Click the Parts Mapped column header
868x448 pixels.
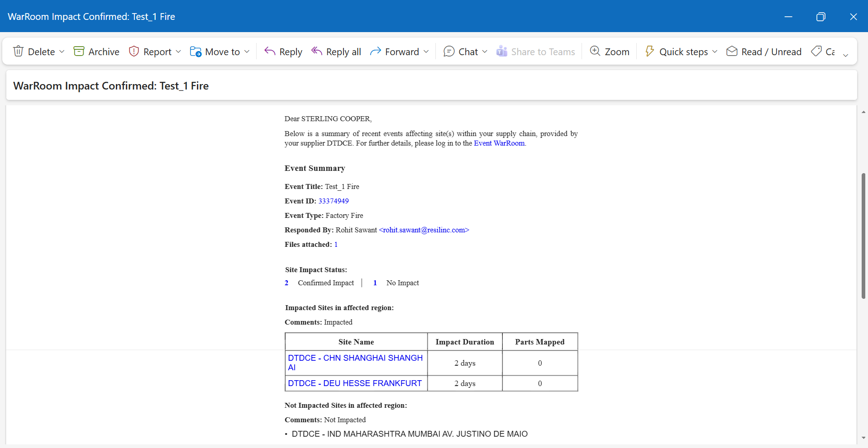(540, 342)
